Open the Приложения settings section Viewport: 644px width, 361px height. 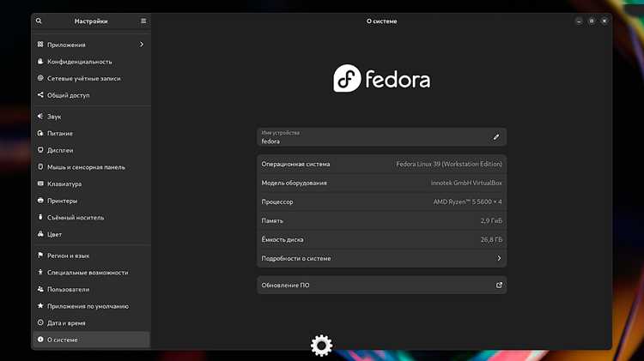pos(91,45)
